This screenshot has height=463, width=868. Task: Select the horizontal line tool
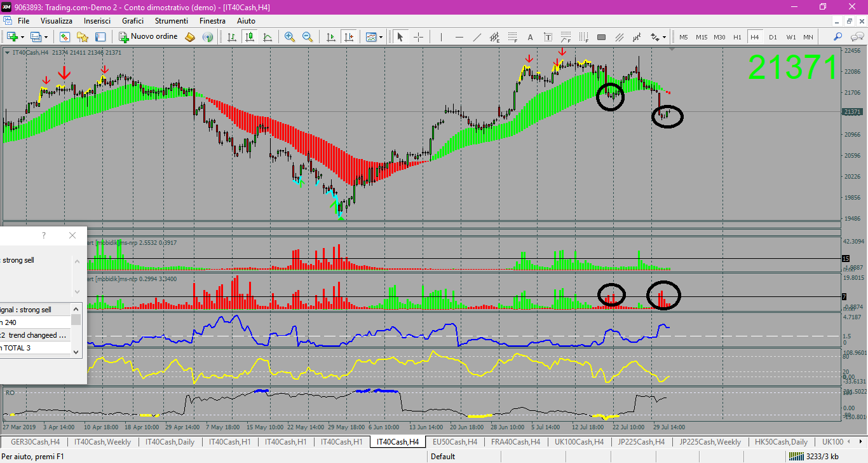[459, 37]
